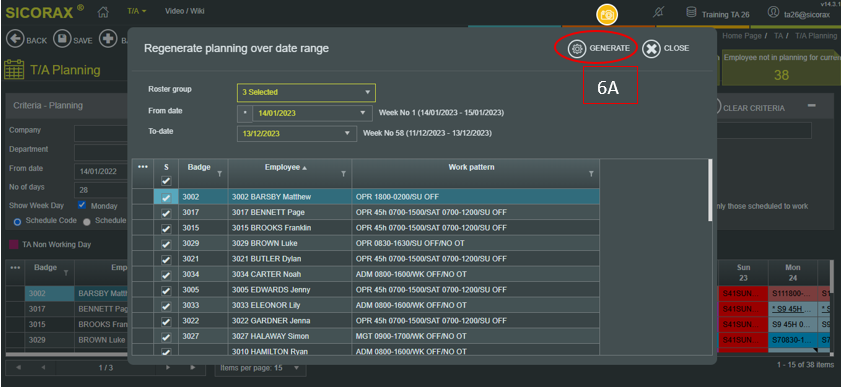Select the Schedule Code radio button
The image size is (842, 387).
[x=17, y=221]
